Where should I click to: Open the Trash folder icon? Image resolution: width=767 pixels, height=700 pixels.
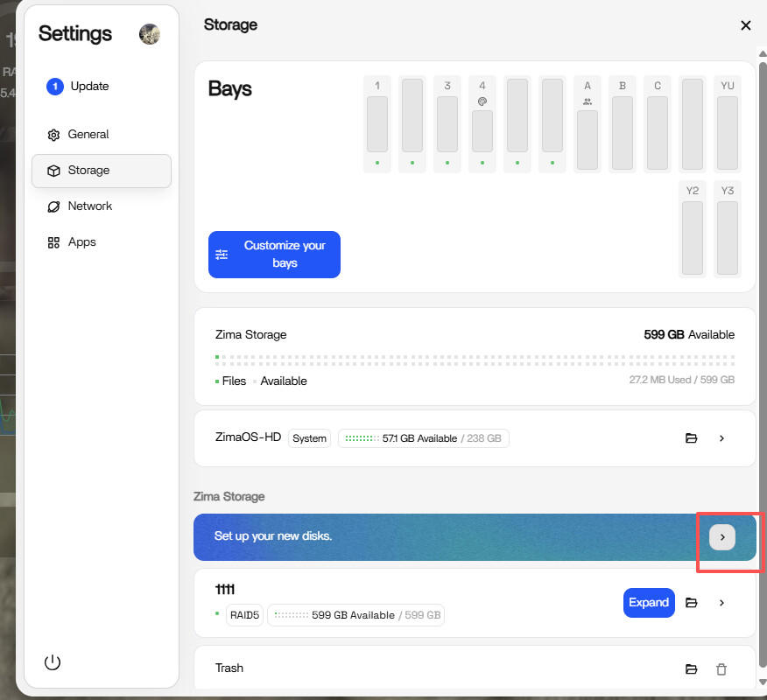(691, 669)
